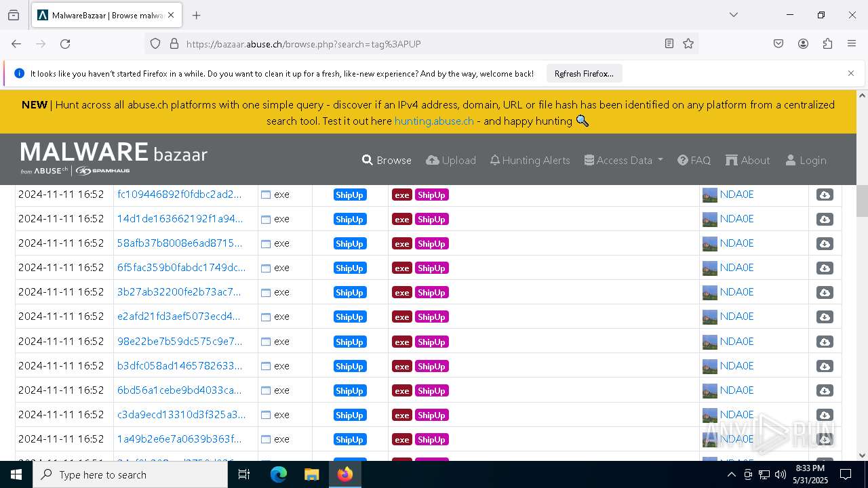Expand the list all tabs chevron
This screenshot has width=868, height=488.
pos(733,15)
